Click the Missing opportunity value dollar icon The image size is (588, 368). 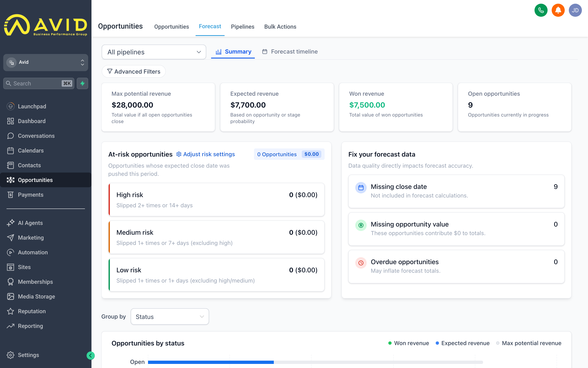pos(361,225)
